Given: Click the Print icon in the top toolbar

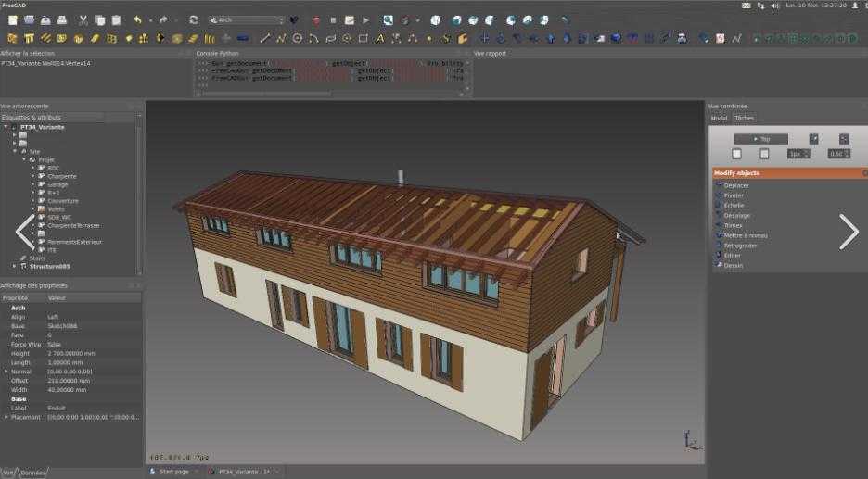Looking at the screenshot, I should pos(62,20).
